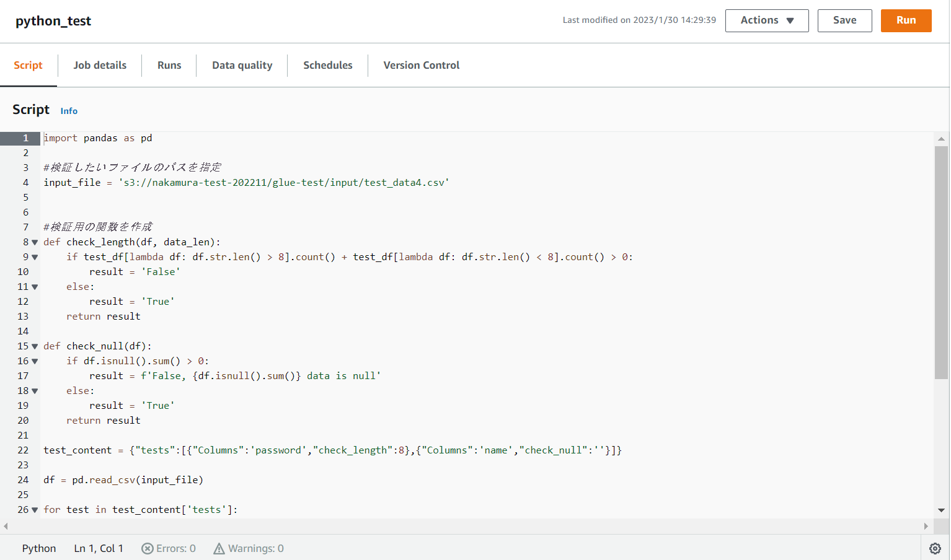Collapse the if block at line 9

(35, 257)
